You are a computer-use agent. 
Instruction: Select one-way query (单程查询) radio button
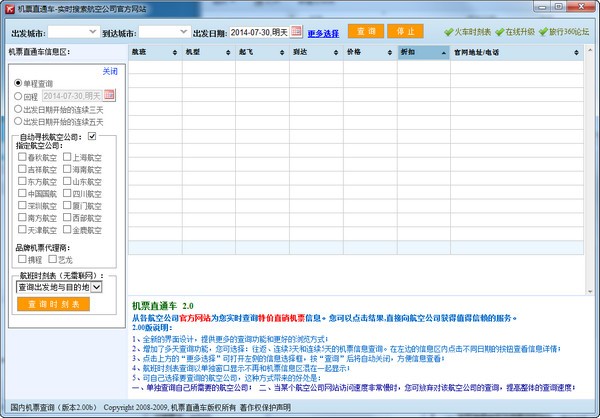coord(18,83)
